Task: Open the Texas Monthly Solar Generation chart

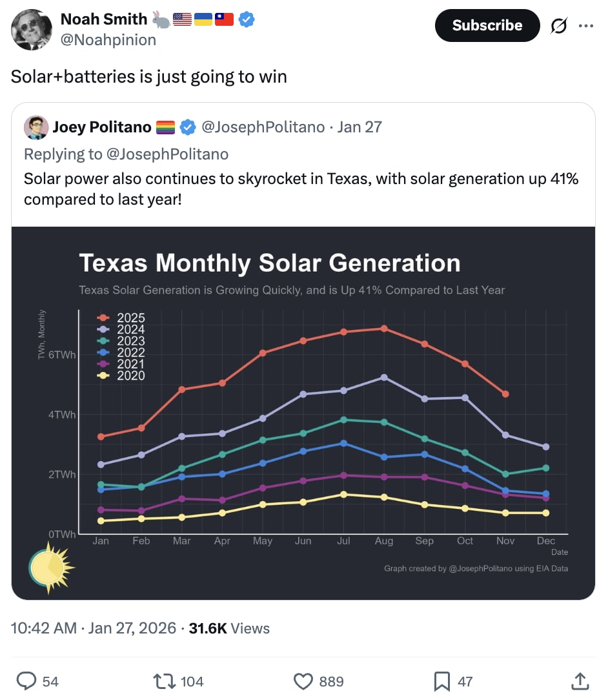Action: [x=303, y=413]
